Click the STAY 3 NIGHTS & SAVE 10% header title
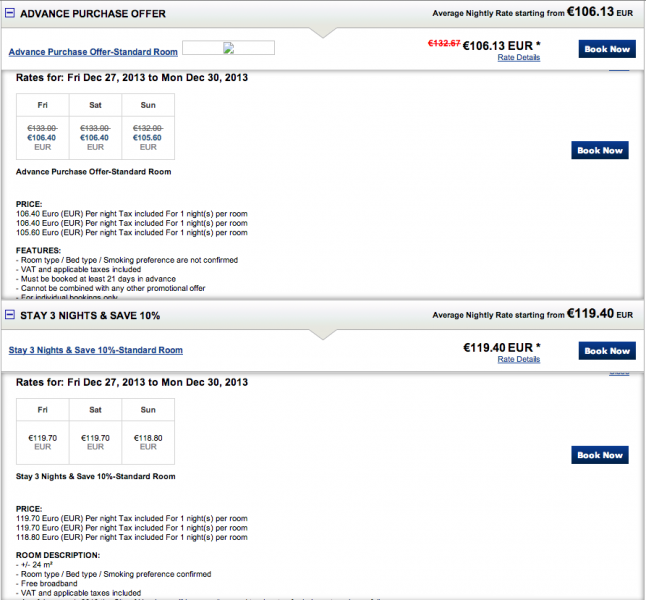 [x=90, y=315]
